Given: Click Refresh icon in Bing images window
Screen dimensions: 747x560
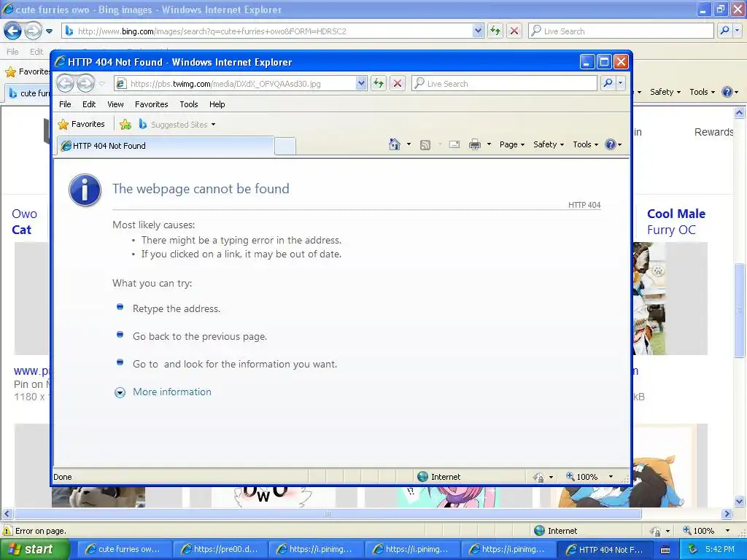Looking at the screenshot, I should (495, 31).
